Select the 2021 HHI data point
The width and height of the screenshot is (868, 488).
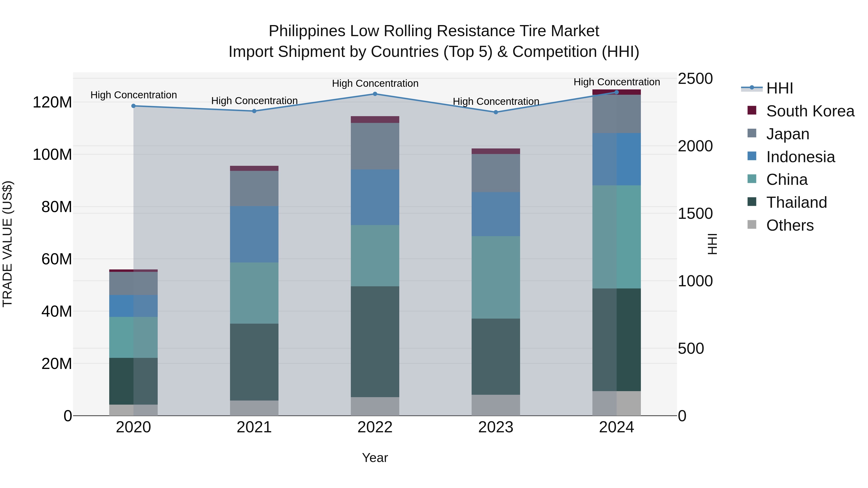click(254, 111)
